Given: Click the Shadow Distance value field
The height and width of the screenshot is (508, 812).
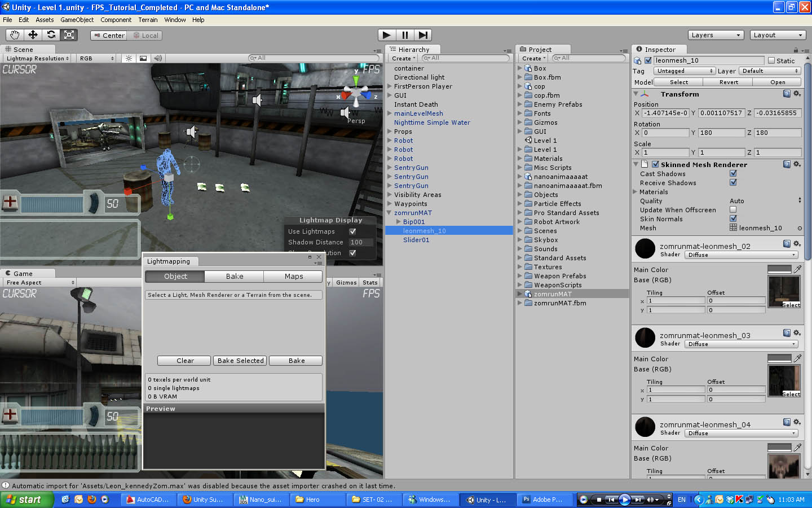Looking at the screenshot, I should click(x=361, y=242).
